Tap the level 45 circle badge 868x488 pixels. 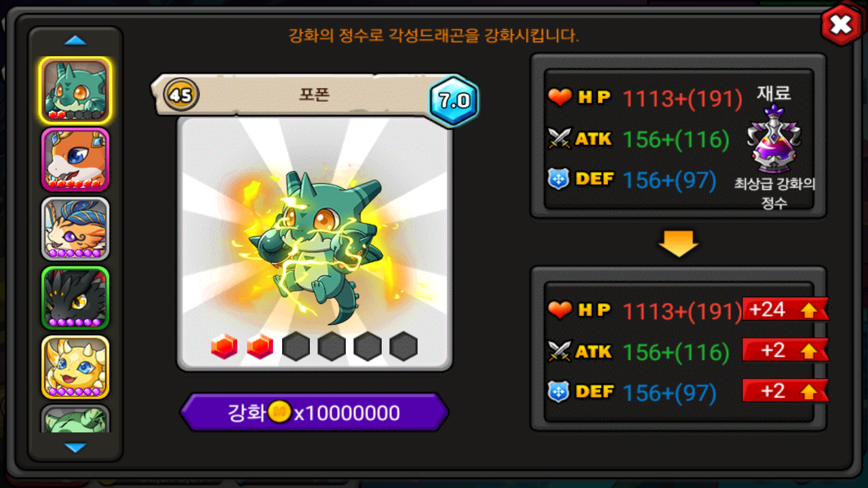pyautogui.click(x=181, y=94)
